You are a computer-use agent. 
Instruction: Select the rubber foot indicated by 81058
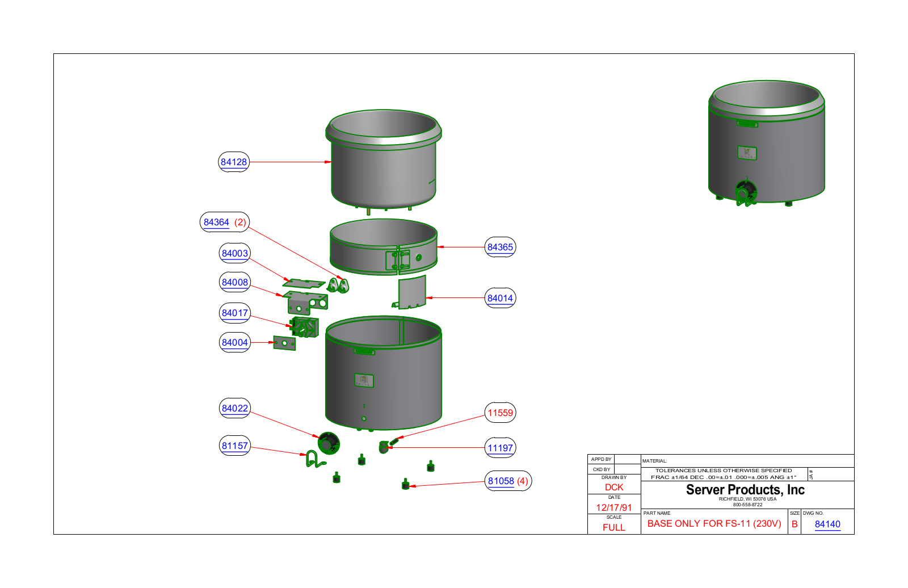[x=405, y=484]
